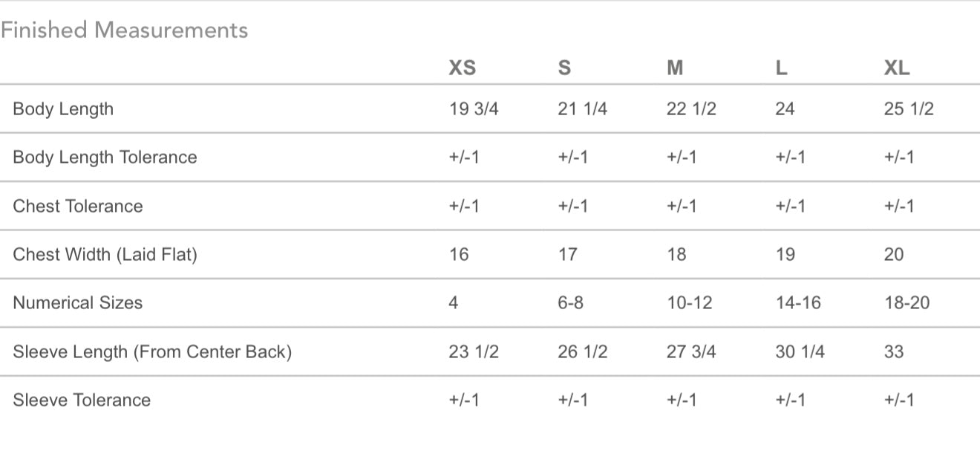The image size is (980, 454).
Task: Select the XS size column header
Action: pos(462,68)
